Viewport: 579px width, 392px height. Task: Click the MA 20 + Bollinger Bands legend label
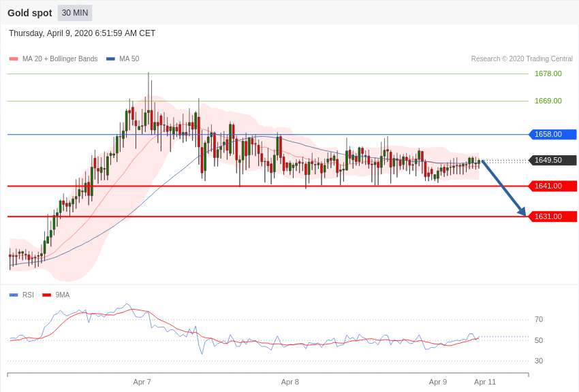pyautogui.click(x=60, y=59)
